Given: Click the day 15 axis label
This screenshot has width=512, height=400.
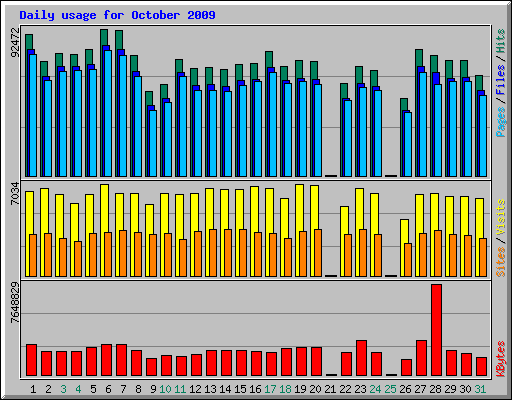Looking at the screenshot, I should click(240, 389).
